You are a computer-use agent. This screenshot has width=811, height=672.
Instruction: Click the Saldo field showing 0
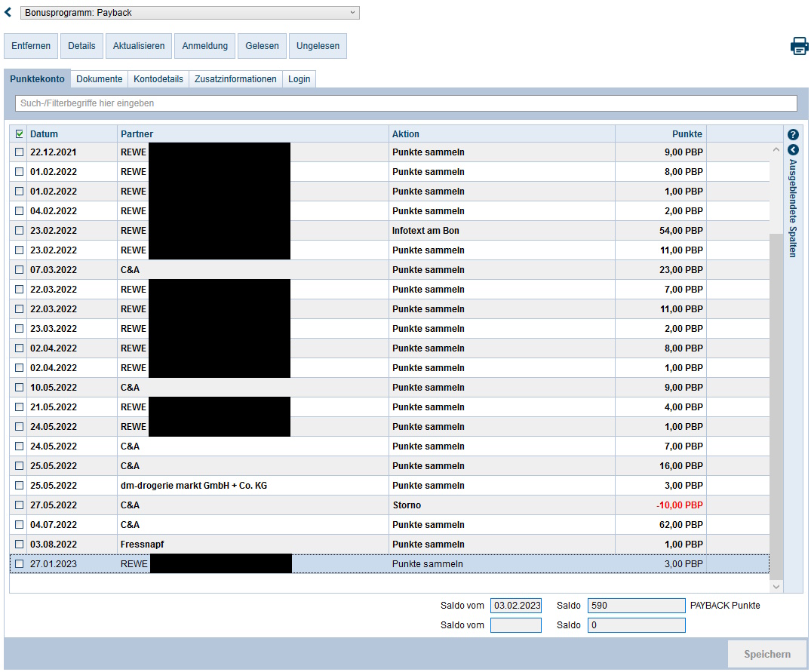[x=636, y=625]
